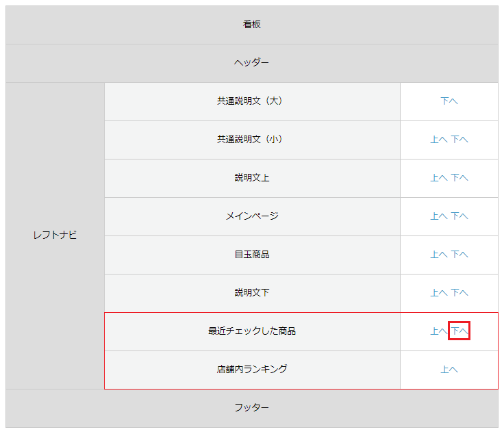Click 上へ for 共通説明文（小）
Image resolution: width=504 pixels, height=434 pixels.
tap(439, 140)
